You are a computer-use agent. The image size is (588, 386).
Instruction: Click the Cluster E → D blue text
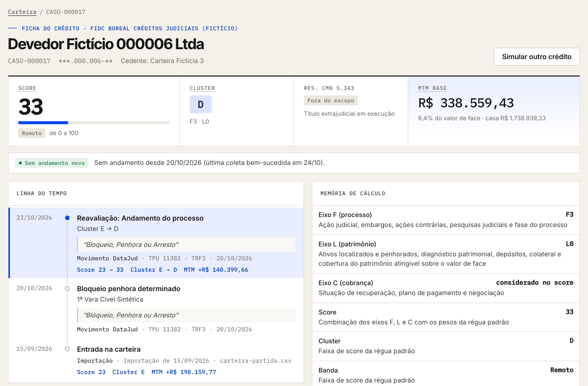click(x=154, y=270)
